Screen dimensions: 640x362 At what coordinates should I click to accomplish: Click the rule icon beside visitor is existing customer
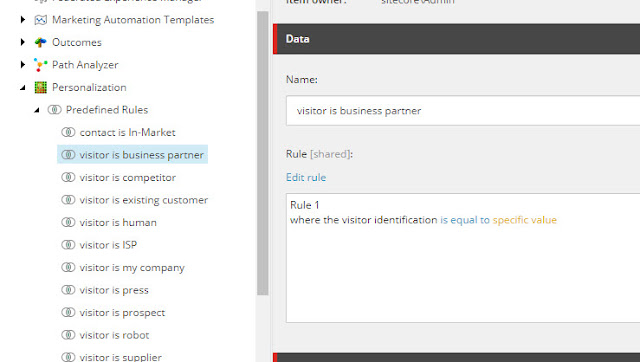click(68, 200)
